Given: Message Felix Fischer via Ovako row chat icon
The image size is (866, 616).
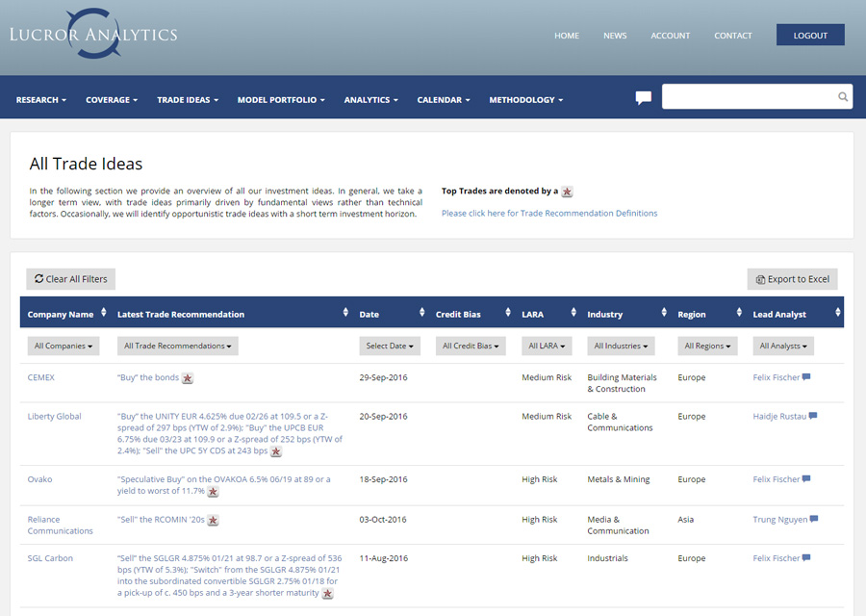Looking at the screenshot, I should [x=806, y=478].
